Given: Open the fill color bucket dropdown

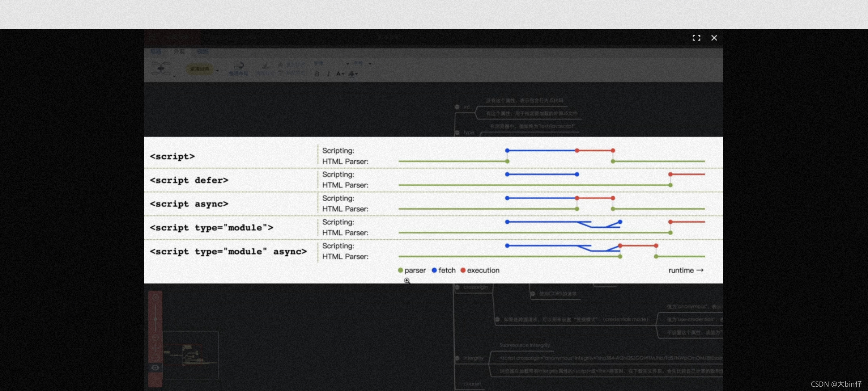Looking at the screenshot, I should pyautogui.click(x=353, y=74).
